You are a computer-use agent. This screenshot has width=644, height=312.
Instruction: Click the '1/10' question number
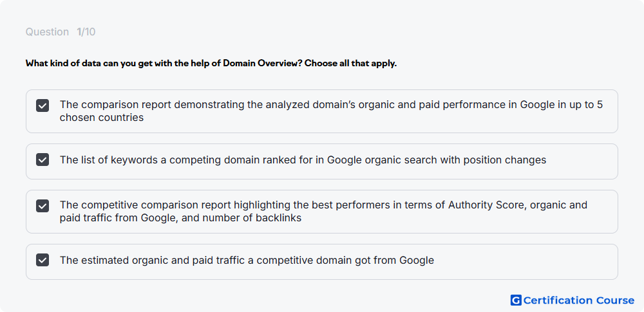86,32
